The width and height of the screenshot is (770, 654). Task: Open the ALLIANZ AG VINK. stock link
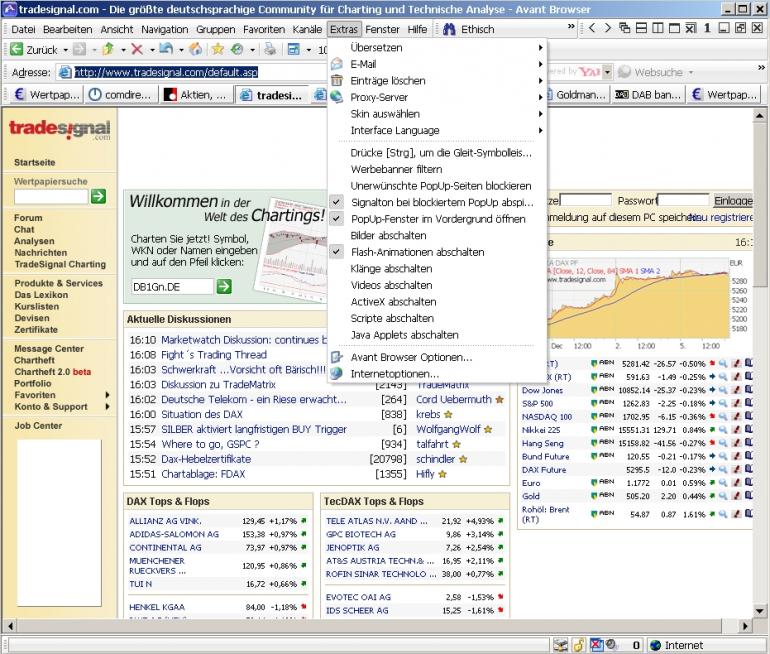click(165, 521)
